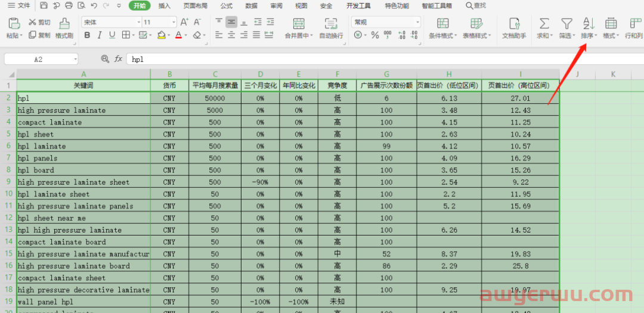Open the 文件 file menu
The width and height of the screenshot is (644, 313).
coord(19,6)
